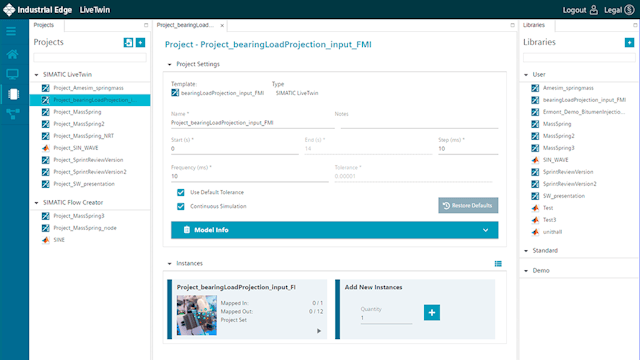Add a new project with plus icon
This screenshot has height=360, width=640.
[140, 42]
